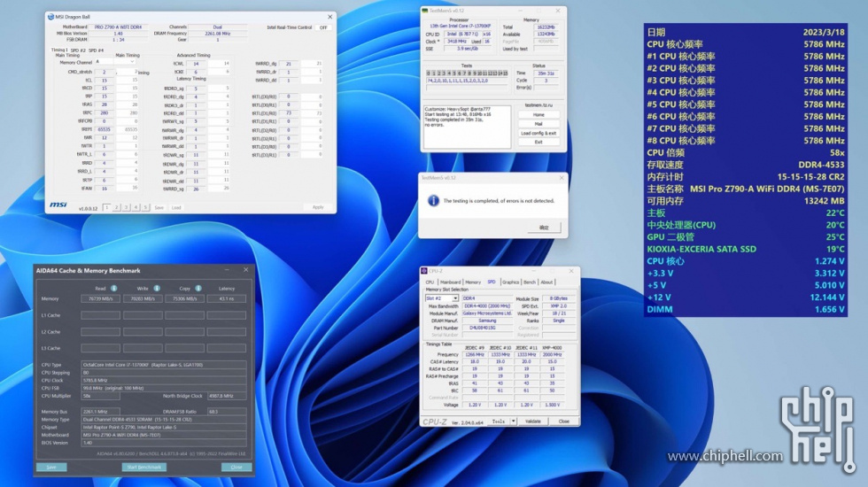868x487 pixels.
Task: Select profile 2 button in Dragon Ball
Action: [116, 207]
